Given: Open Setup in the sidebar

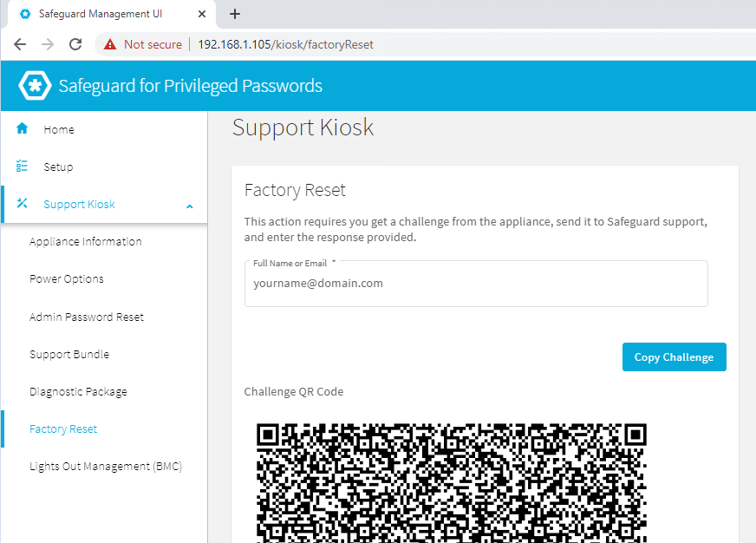Looking at the screenshot, I should [104, 167].
